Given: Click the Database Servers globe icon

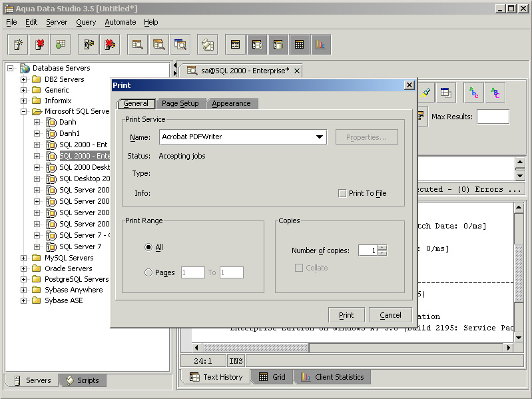Looking at the screenshot, I should (x=25, y=68).
